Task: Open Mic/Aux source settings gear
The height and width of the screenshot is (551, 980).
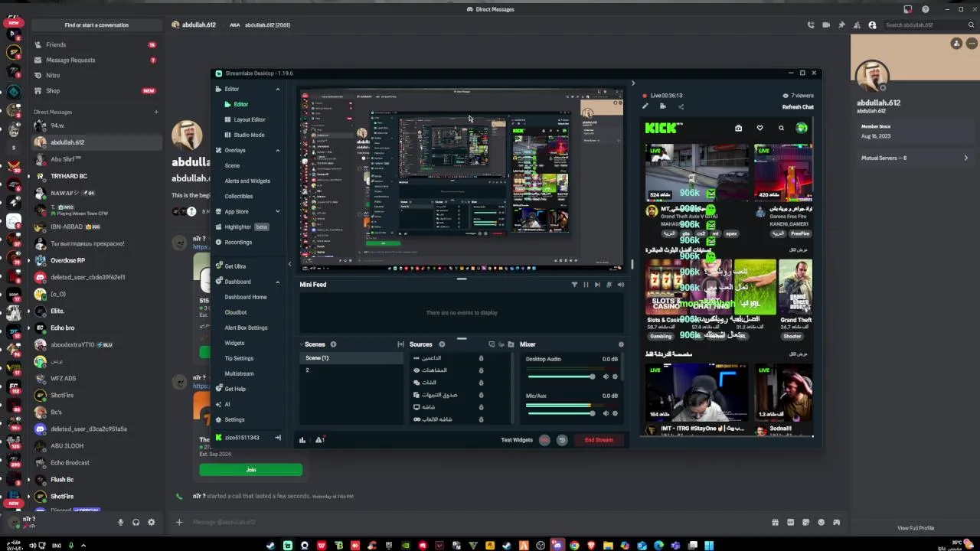Action: 615,413
